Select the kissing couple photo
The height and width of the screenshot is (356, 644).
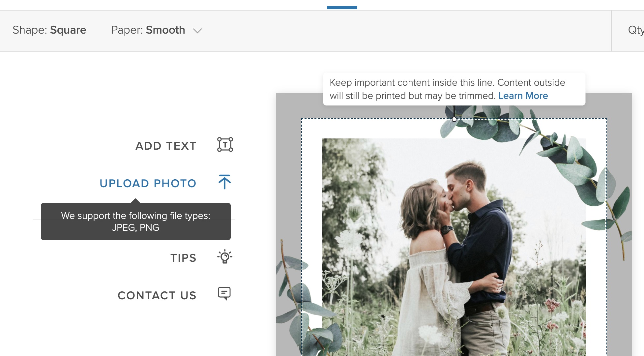454,247
